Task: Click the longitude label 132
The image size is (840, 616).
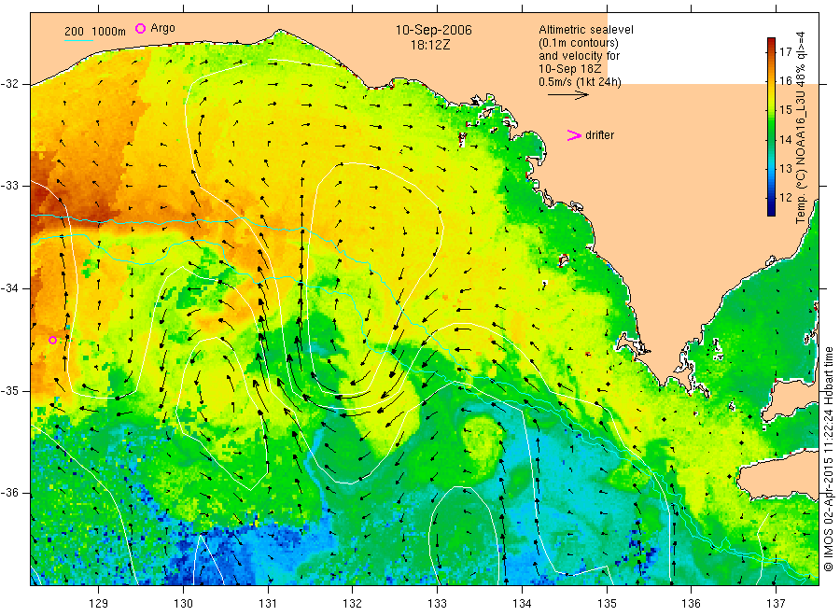Action: pos(353,603)
